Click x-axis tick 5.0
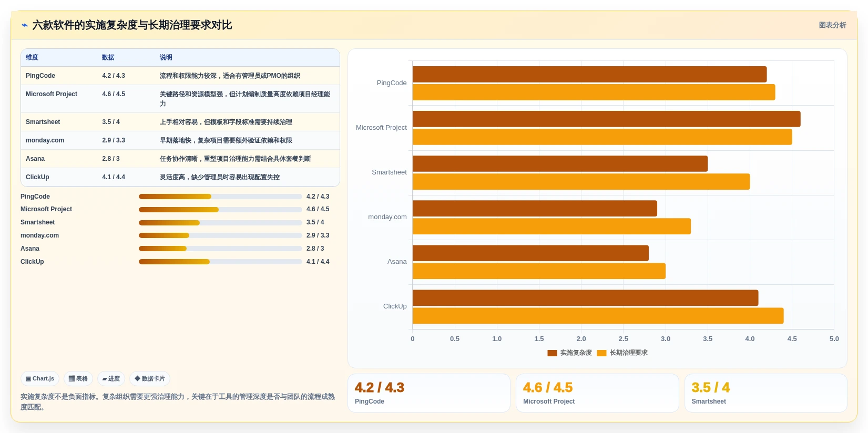The width and height of the screenshot is (868, 433). pos(834,339)
